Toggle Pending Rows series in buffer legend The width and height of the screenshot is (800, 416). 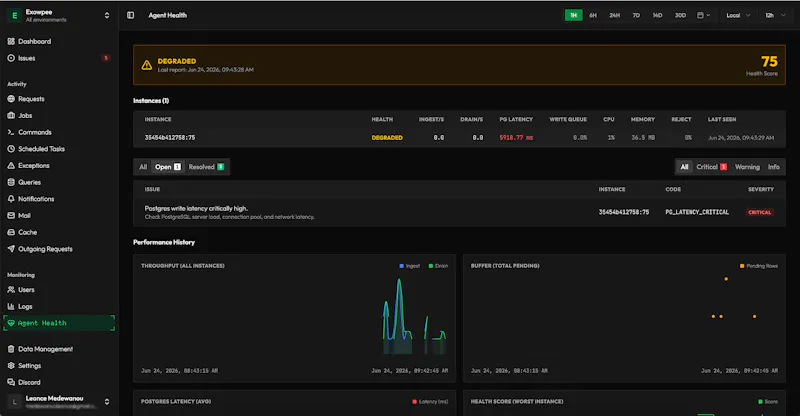click(759, 266)
